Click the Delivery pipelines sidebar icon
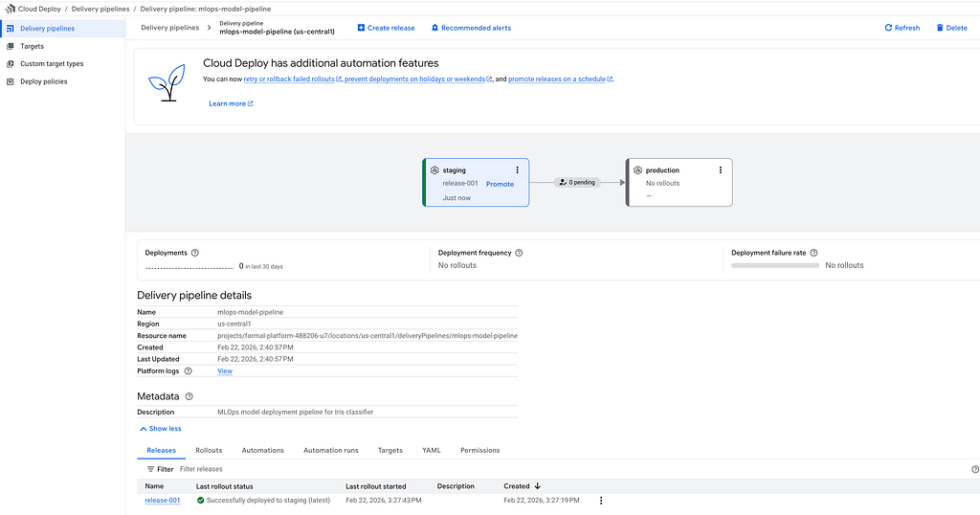Screen dimensions: 980x515 click(x=10, y=29)
